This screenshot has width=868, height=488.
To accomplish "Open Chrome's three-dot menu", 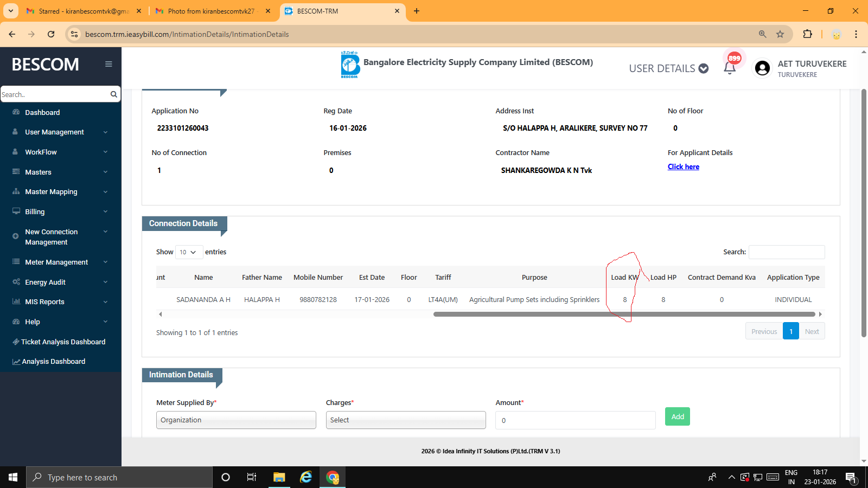I will [856, 34].
